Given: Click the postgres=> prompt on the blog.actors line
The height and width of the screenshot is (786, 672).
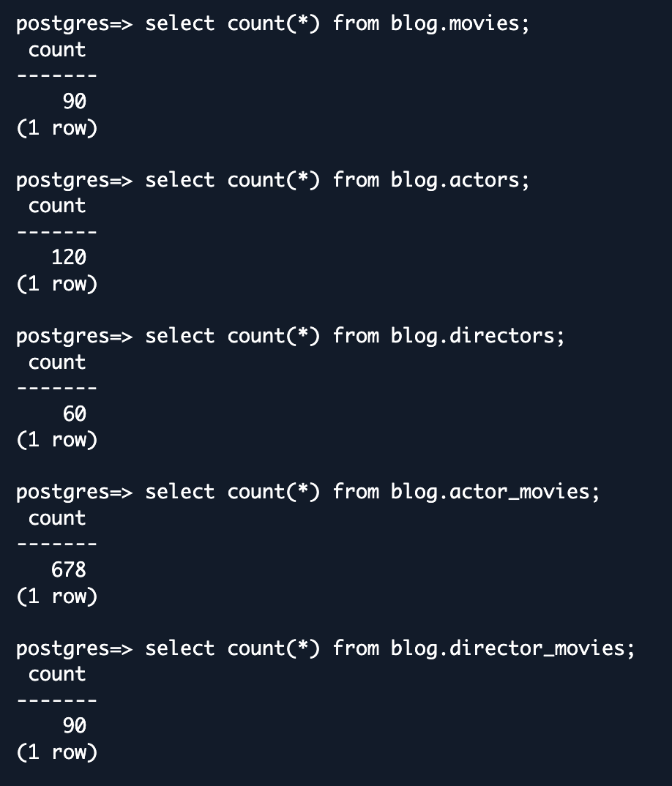Looking at the screenshot, I should [74, 181].
